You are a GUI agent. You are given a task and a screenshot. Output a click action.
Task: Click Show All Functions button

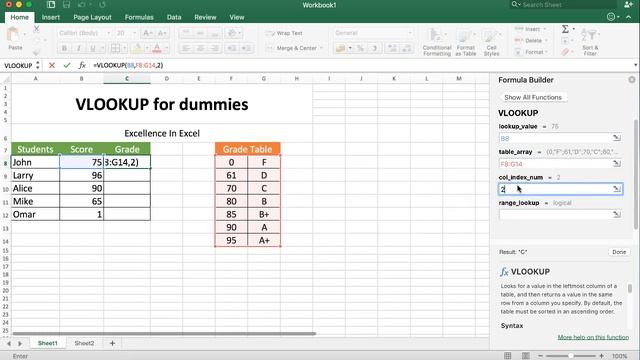(x=533, y=97)
